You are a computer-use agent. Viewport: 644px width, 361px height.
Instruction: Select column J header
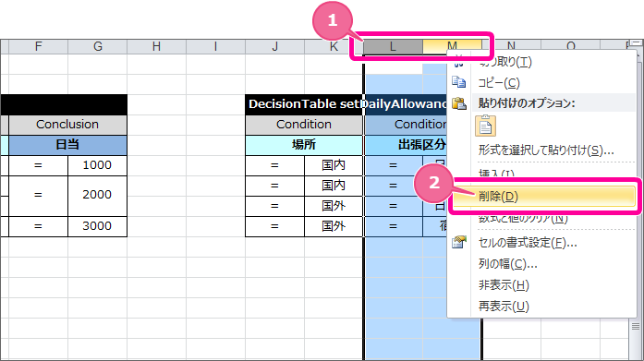(274, 46)
